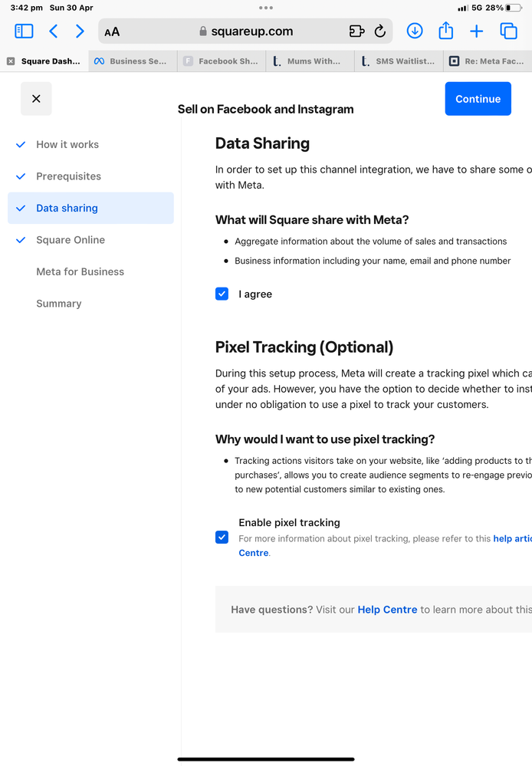Go to the Prerequisites step
Image resolution: width=532 pixels, height=766 pixels.
point(68,176)
